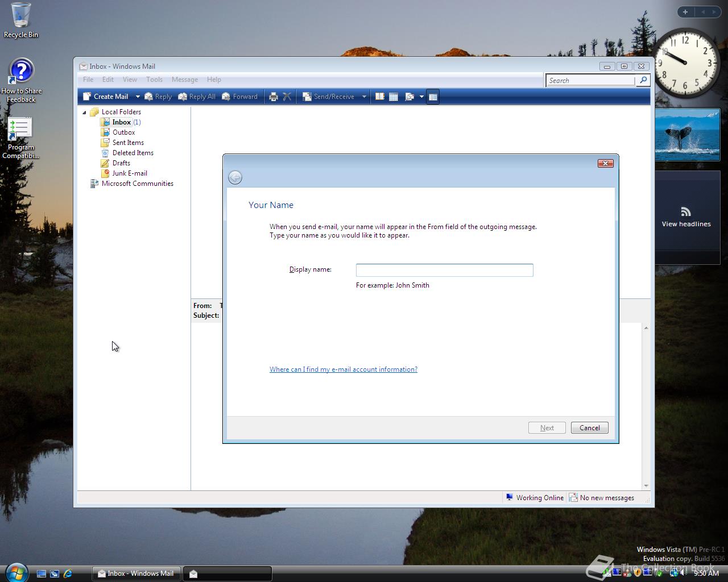Click Show Desktop quick launch icon

[42, 574]
